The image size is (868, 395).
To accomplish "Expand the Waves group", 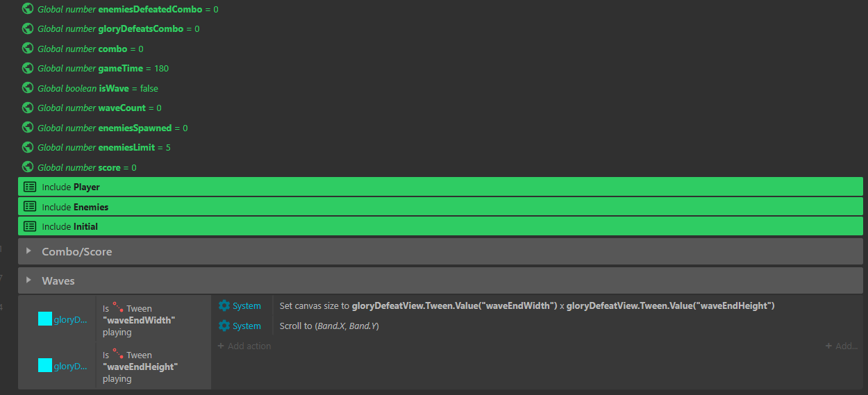I will (x=29, y=280).
